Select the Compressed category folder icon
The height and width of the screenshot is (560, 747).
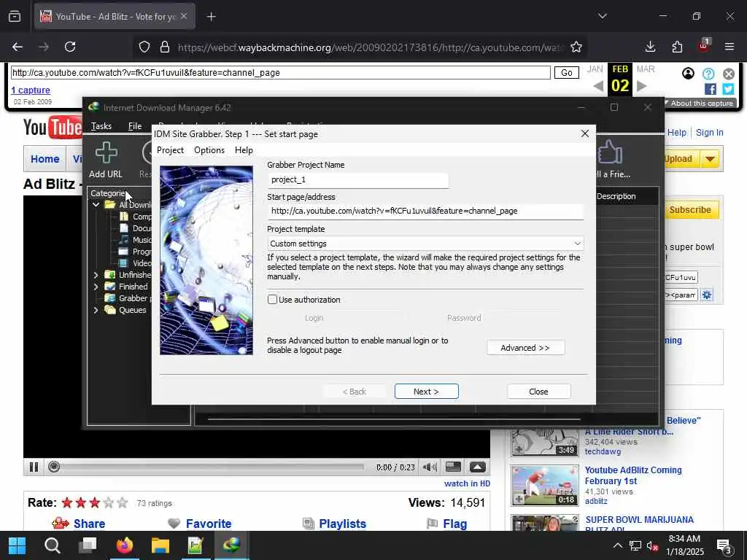click(x=124, y=216)
